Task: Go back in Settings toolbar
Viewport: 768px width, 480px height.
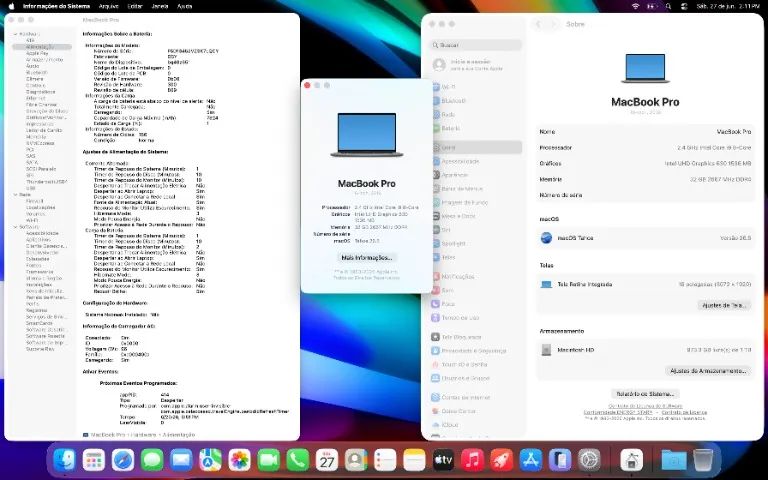Action: point(538,24)
